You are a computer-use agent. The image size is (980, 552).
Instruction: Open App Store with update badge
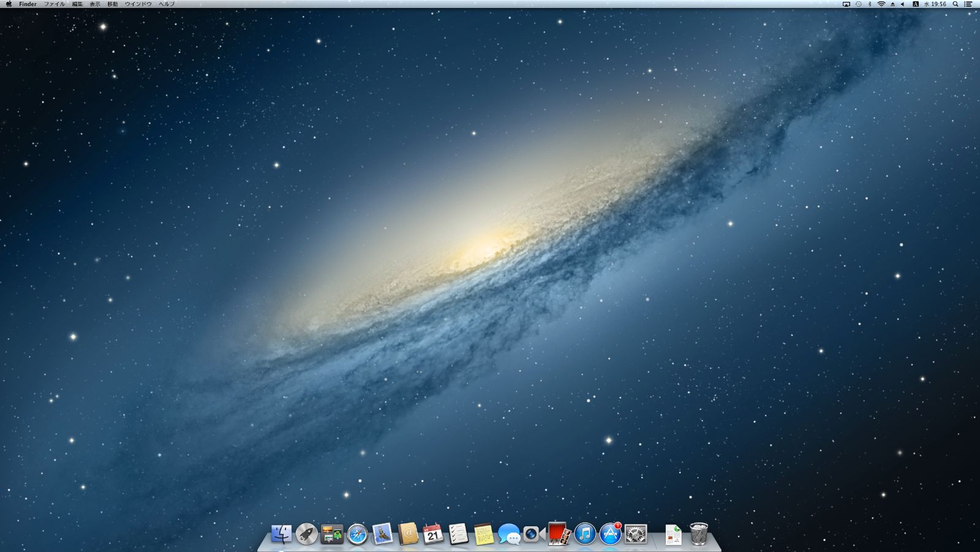pos(610,534)
